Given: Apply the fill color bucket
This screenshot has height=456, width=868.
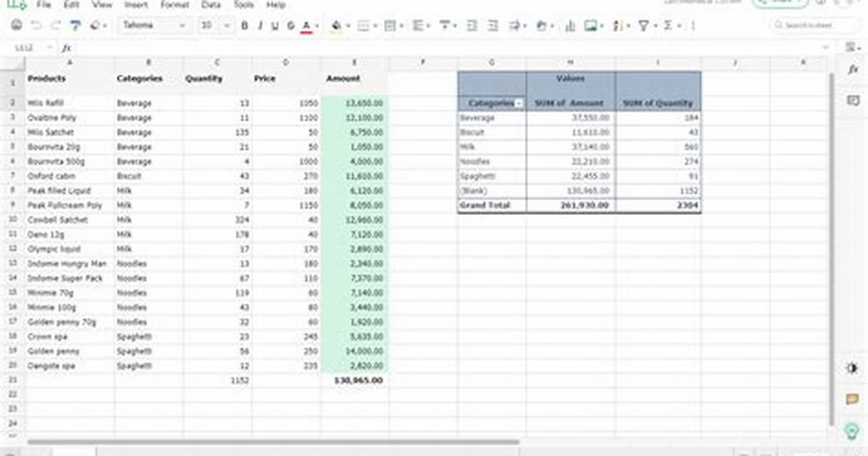Looking at the screenshot, I should tap(336, 26).
